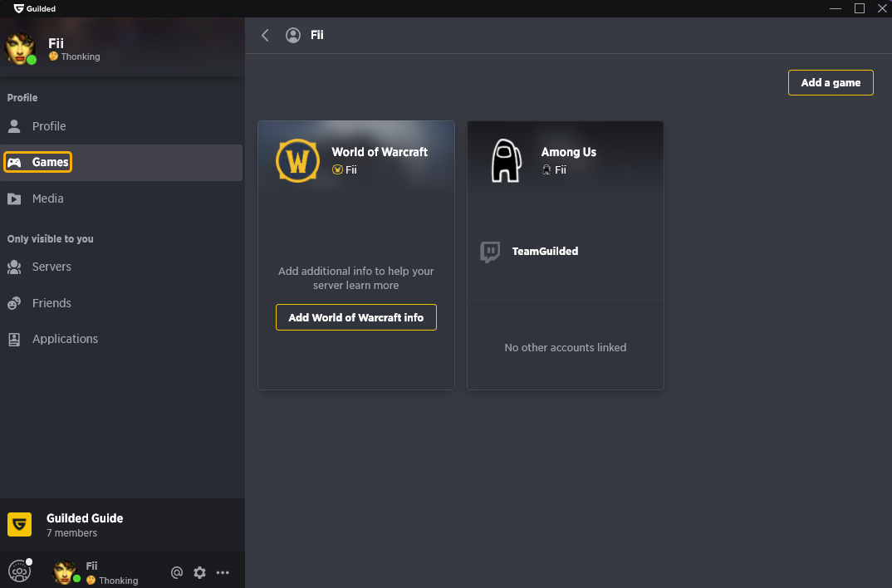
Task: Click the World of Warcraft card title
Action: click(380, 152)
